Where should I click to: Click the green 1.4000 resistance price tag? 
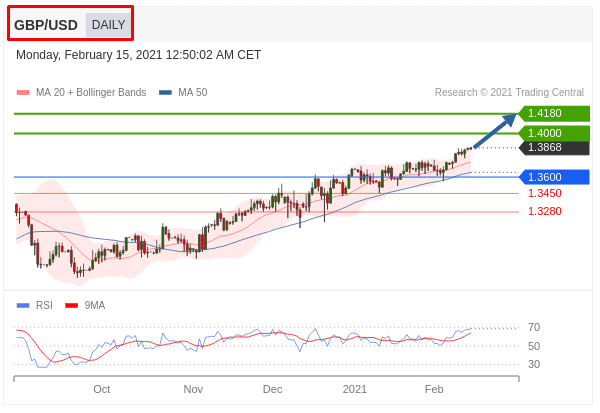(553, 133)
